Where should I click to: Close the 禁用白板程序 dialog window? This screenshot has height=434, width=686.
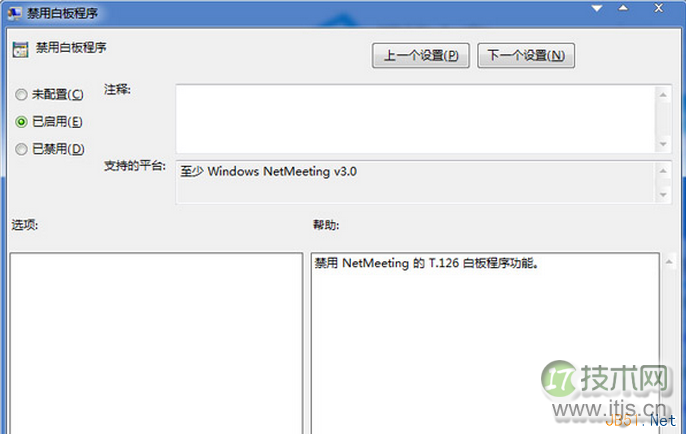(659, 8)
